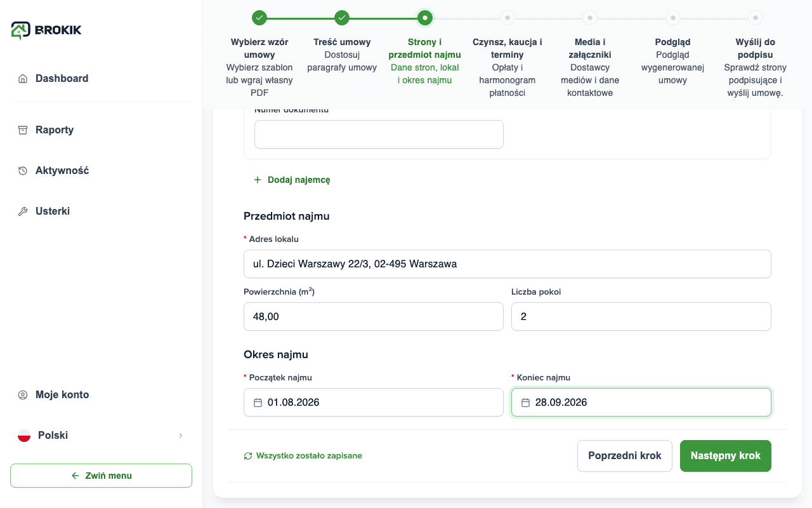Click the Strony i przedmiot najmu step label

425,48
